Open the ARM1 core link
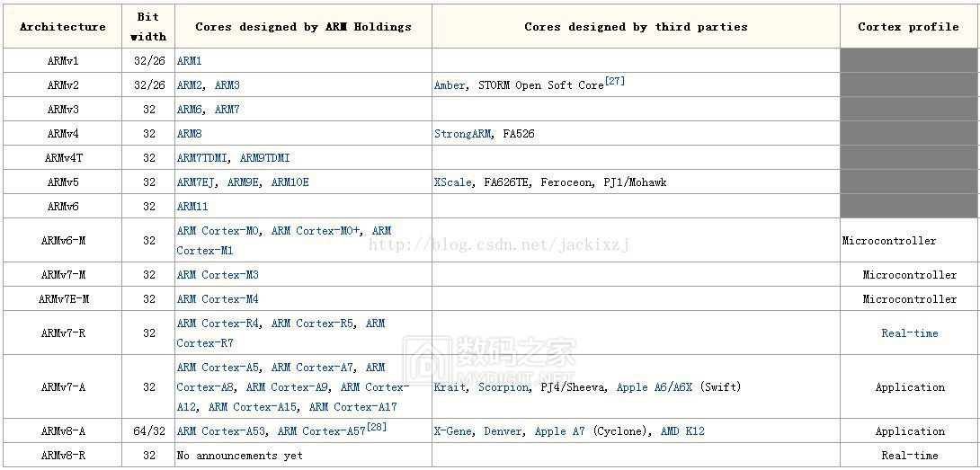Screen dimensions: 980x470 click(x=189, y=61)
